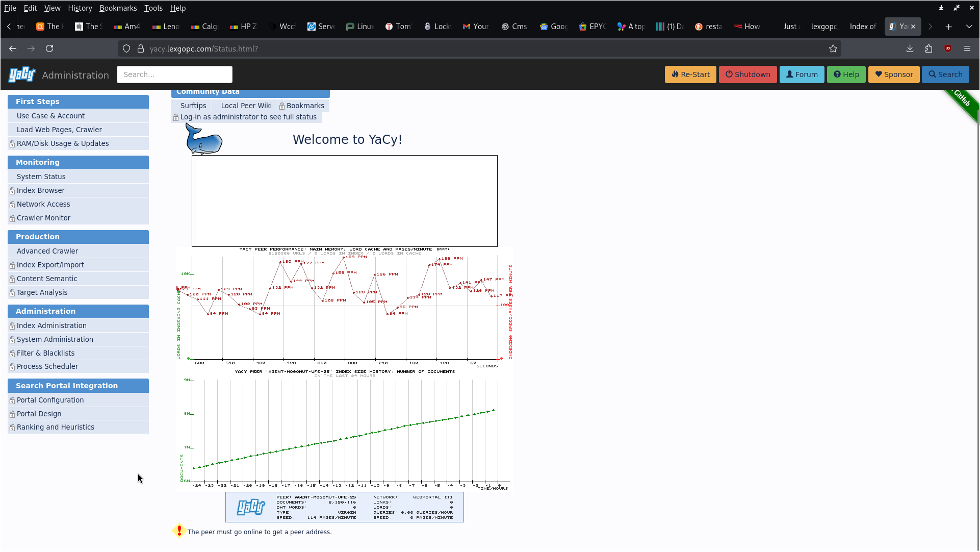Open Firefox hamburger application menu
This screenshot has width=980, height=552.
967,48
